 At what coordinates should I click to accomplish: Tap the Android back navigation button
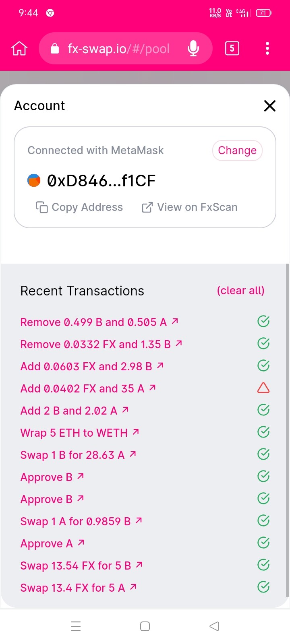coord(214,626)
